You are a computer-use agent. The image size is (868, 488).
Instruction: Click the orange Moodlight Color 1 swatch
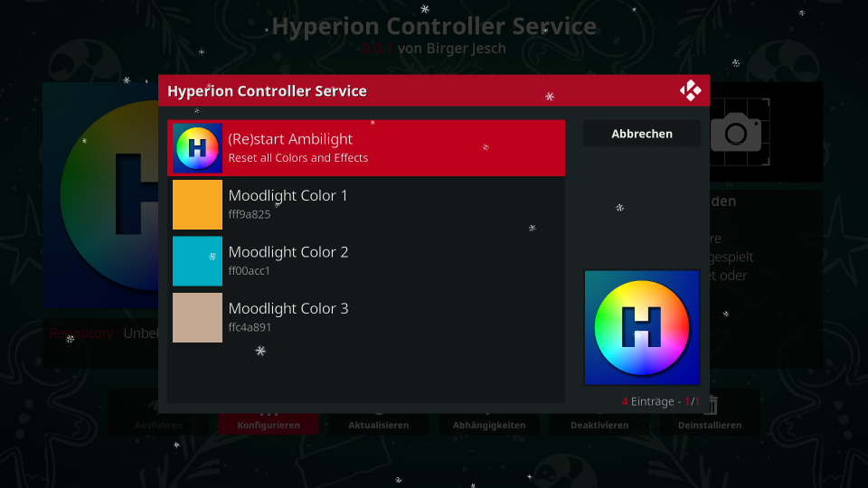pyautogui.click(x=198, y=205)
